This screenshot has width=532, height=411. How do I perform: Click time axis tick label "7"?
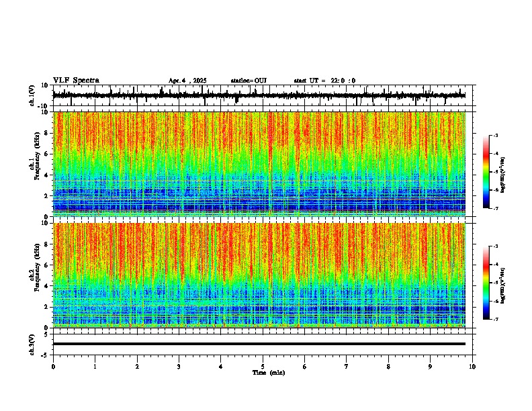347,367
